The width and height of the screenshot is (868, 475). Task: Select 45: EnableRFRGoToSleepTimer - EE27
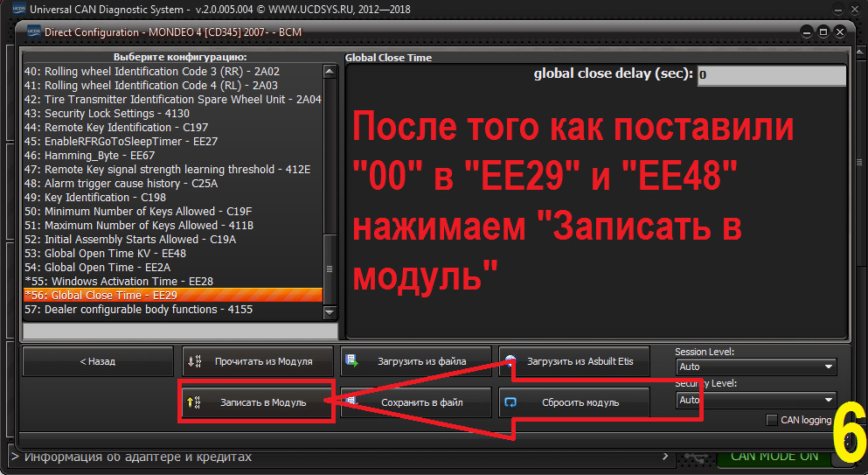click(173, 142)
